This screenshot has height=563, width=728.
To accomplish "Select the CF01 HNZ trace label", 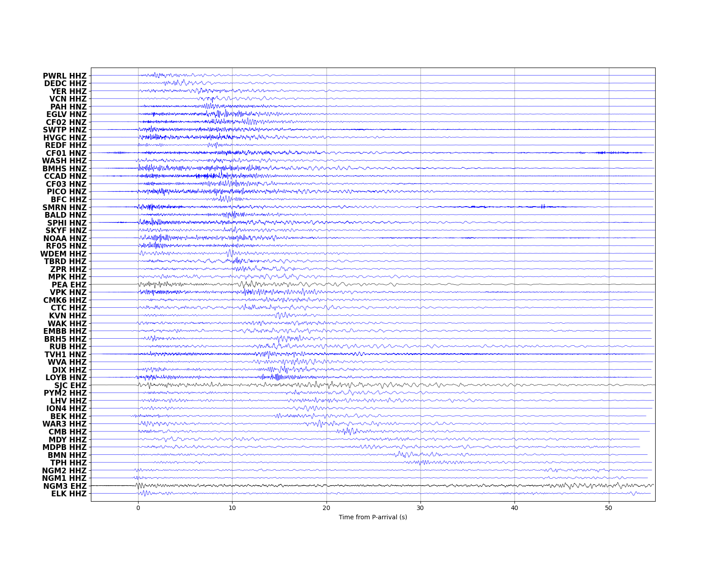I will (x=66, y=153).
